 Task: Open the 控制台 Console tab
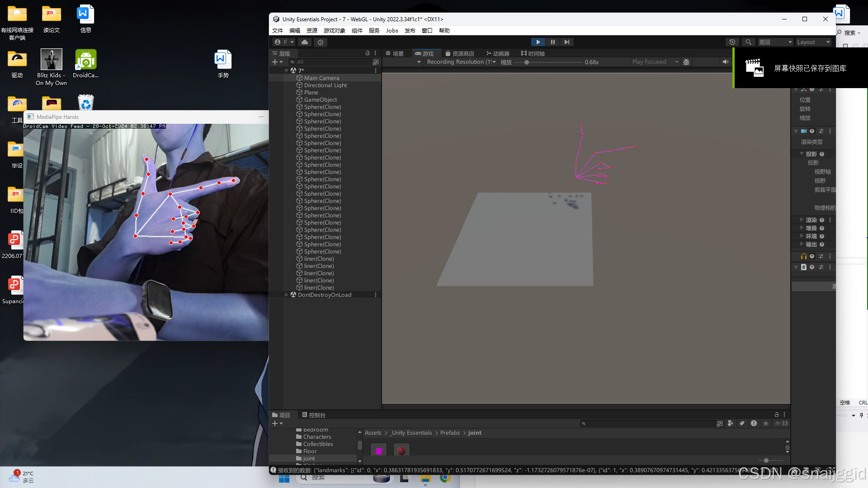(x=313, y=415)
